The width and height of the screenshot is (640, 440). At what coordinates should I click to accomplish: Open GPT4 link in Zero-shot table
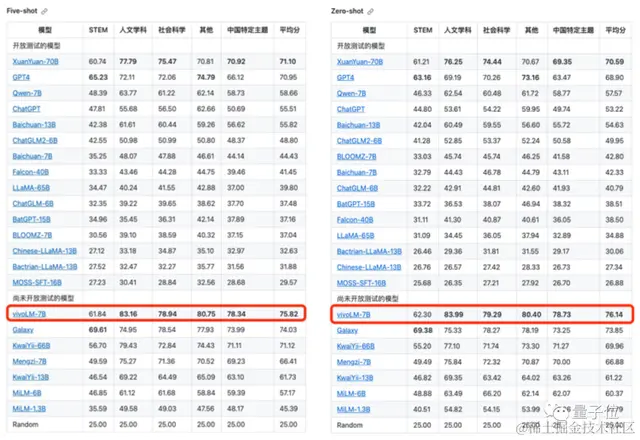click(x=345, y=78)
